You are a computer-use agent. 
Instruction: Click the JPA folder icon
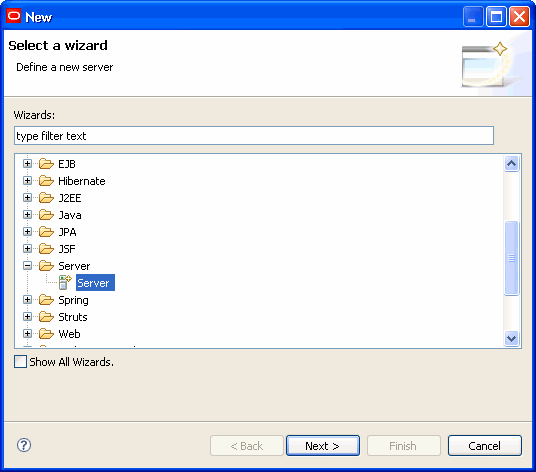46,232
